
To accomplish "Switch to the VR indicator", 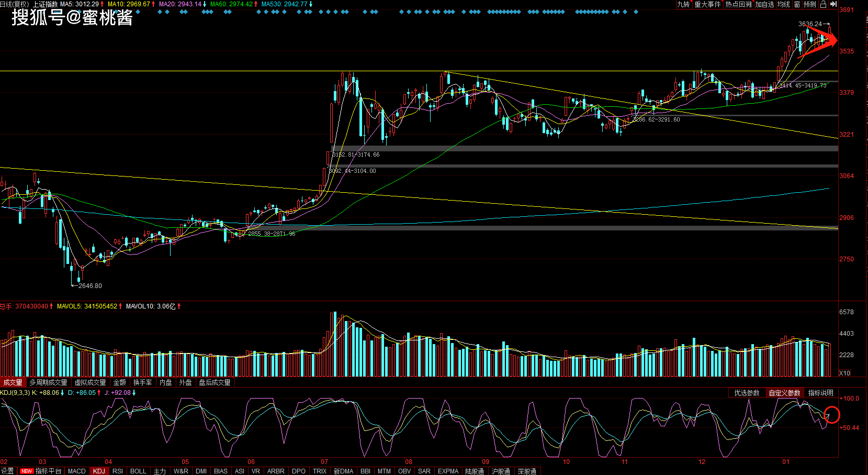I will (256, 471).
